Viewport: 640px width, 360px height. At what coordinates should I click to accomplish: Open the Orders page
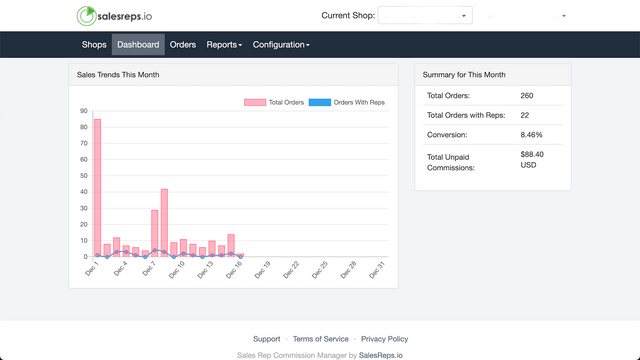(x=183, y=44)
